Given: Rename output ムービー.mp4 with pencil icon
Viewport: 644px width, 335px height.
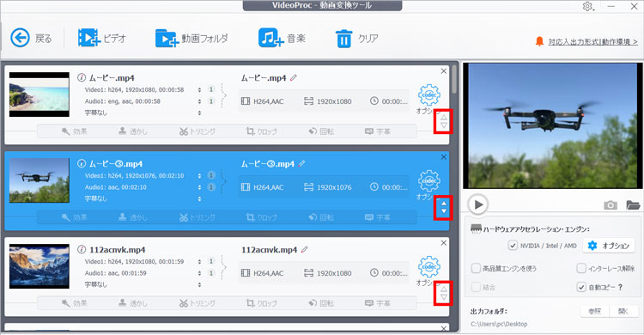Looking at the screenshot, I should (x=294, y=77).
